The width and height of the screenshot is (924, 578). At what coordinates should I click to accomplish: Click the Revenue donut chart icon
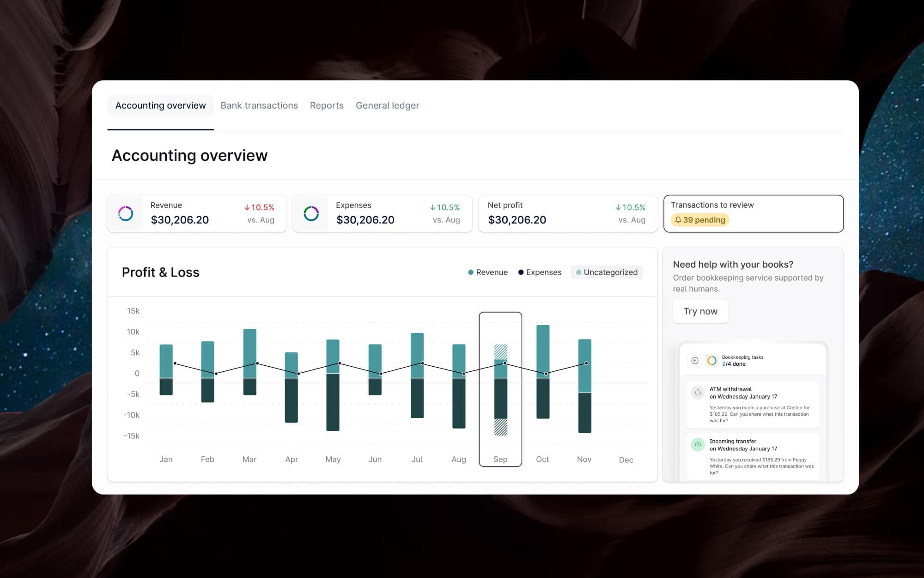(x=126, y=212)
